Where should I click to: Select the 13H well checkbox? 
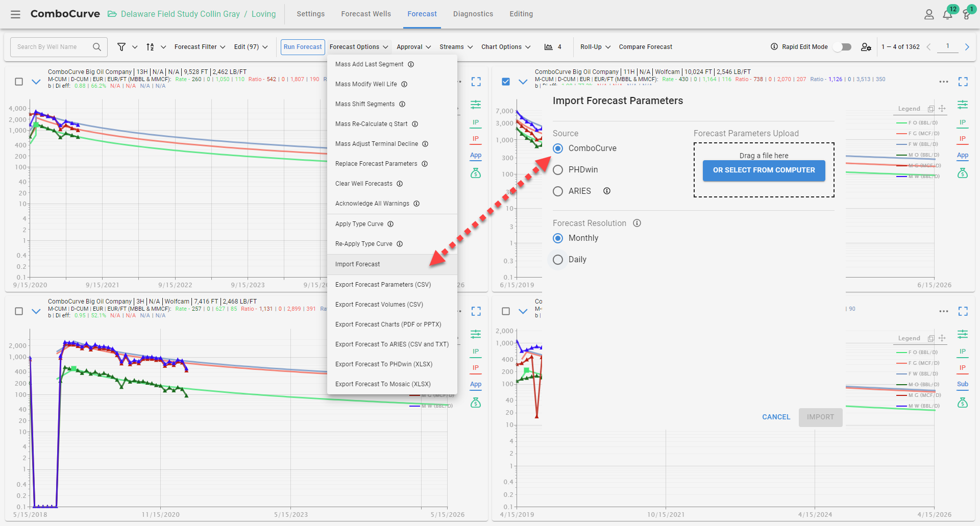click(19, 82)
